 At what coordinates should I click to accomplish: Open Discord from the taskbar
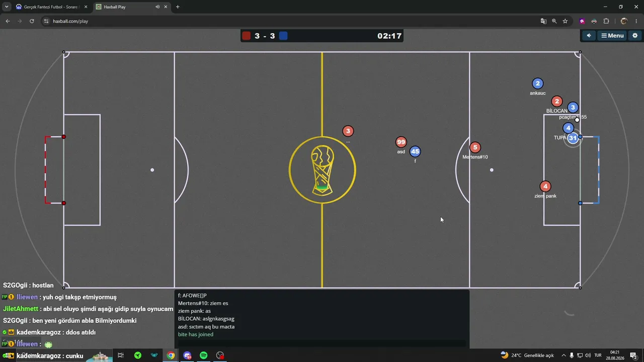[x=188, y=355]
